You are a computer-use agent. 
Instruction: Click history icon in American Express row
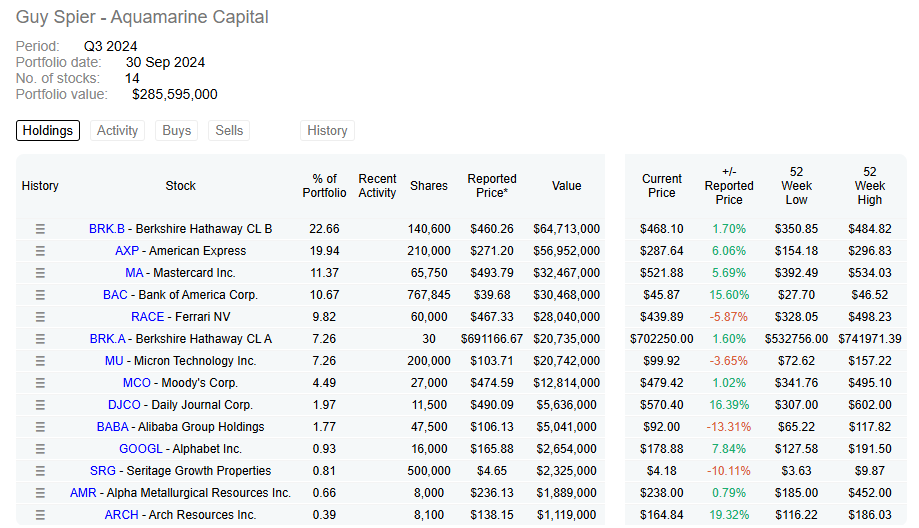click(x=40, y=251)
